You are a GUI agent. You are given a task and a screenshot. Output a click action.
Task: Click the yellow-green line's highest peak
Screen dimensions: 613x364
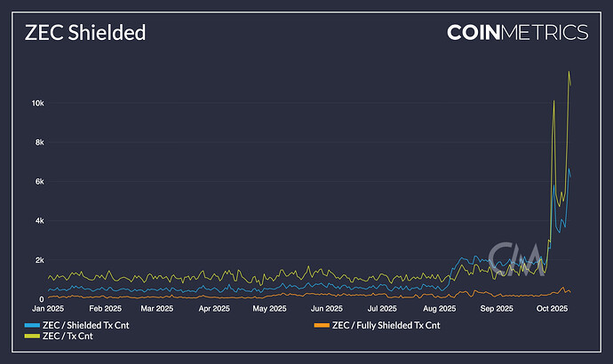click(569, 72)
